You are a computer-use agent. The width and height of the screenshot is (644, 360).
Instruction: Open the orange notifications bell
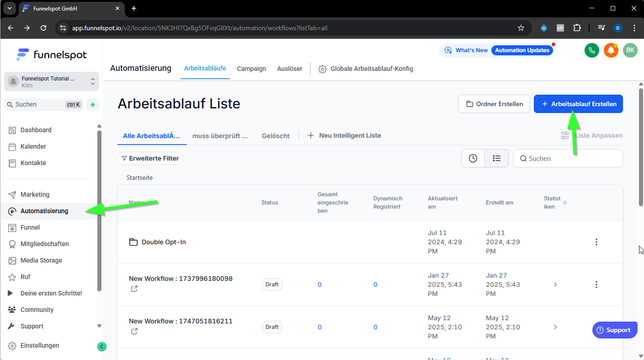[611, 50]
